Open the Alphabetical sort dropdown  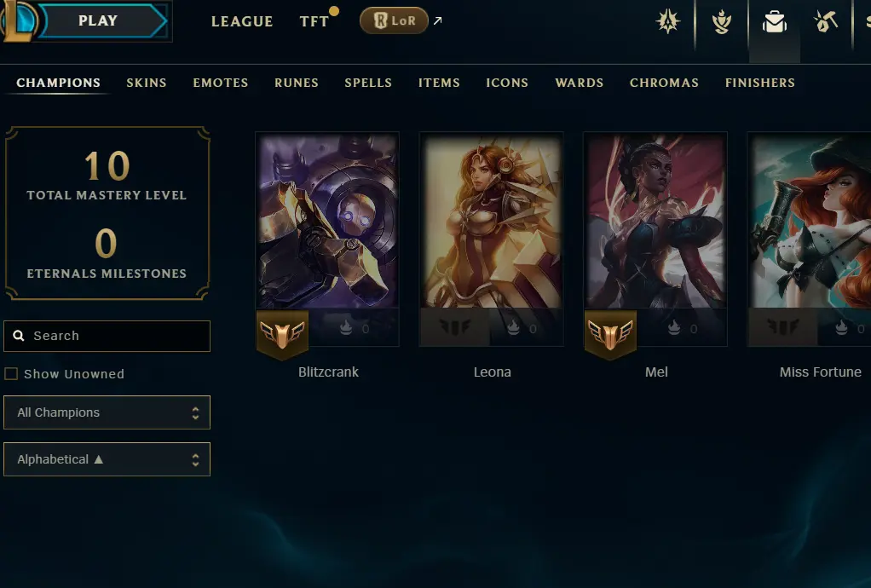coord(107,459)
